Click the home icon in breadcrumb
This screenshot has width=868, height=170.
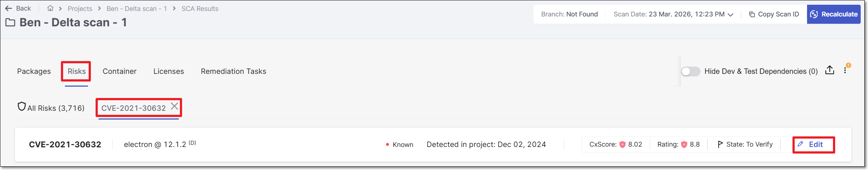click(x=50, y=8)
